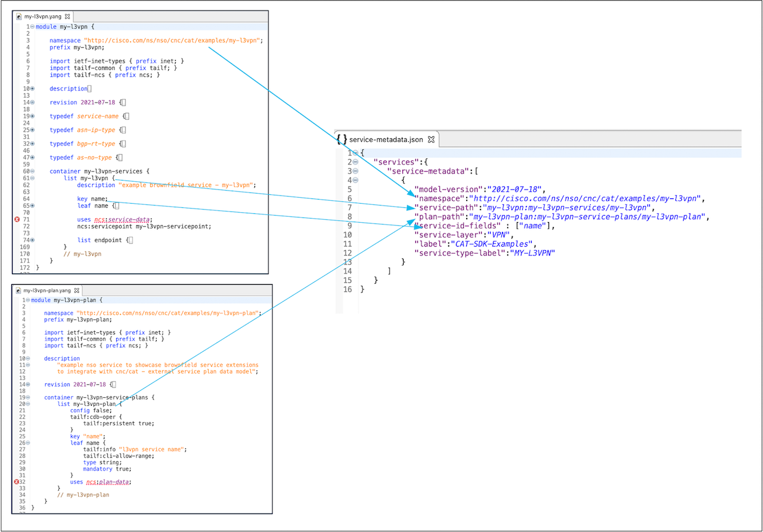763x532 pixels.
Task: Click the "service-path" value in service-metadata.json
Action: (x=568, y=208)
